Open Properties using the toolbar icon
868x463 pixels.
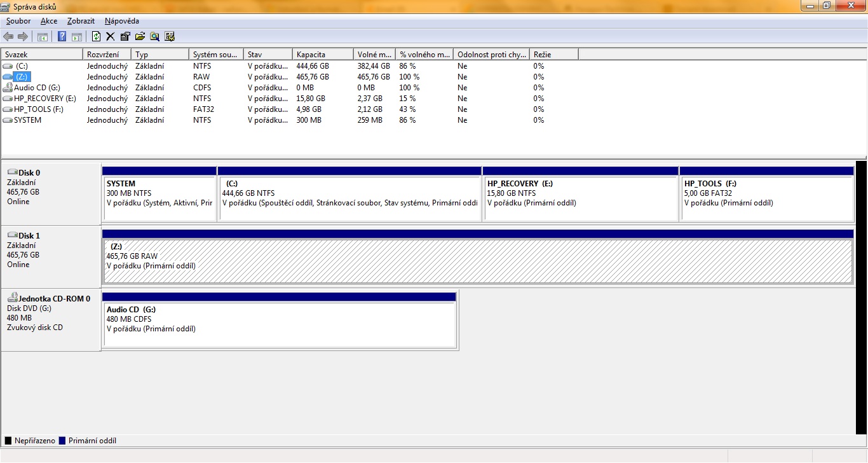[125, 37]
